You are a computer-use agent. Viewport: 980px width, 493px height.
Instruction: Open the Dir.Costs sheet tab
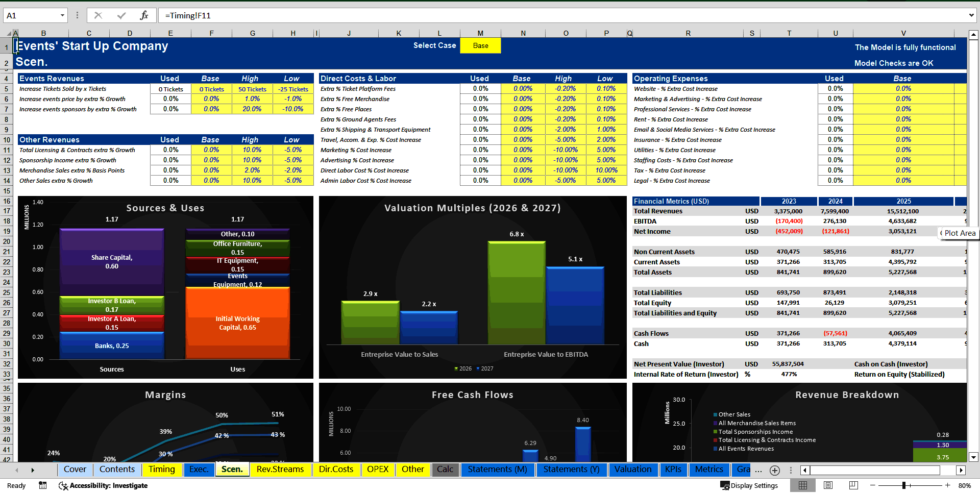click(336, 470)
